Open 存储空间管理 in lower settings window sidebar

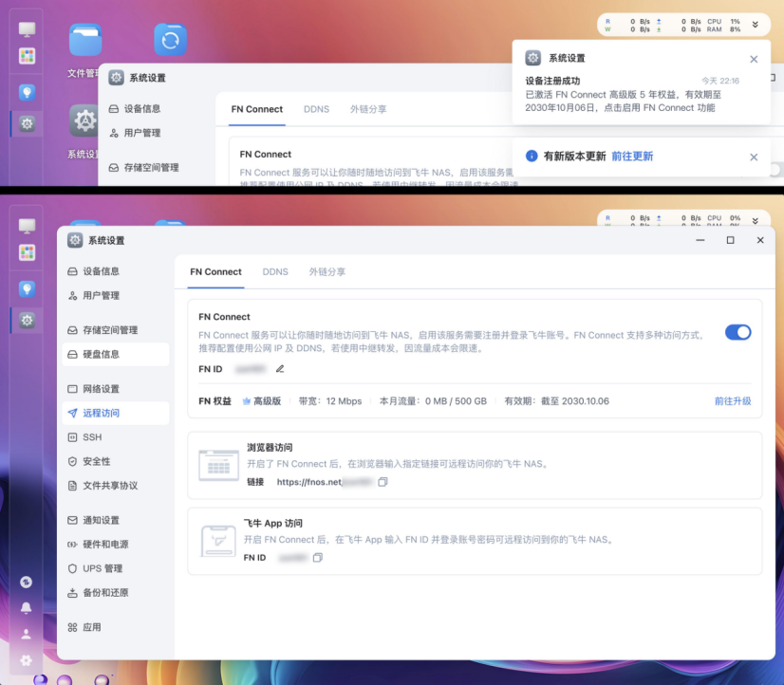pyautogui.click(x=116, y=330)
